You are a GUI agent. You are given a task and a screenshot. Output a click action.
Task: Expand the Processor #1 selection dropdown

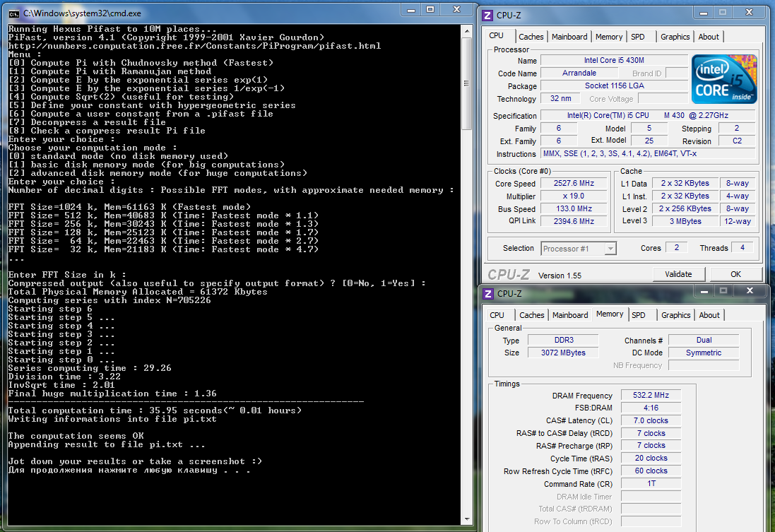[611, 249]
